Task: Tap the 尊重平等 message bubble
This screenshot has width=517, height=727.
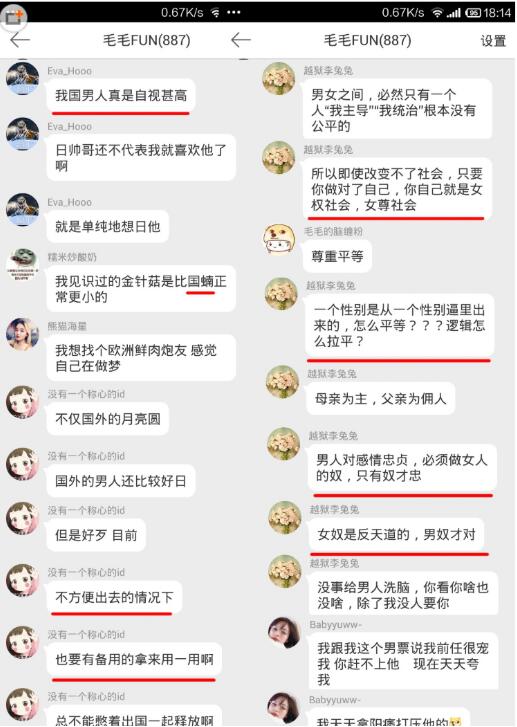Action: tap(337, 256)
